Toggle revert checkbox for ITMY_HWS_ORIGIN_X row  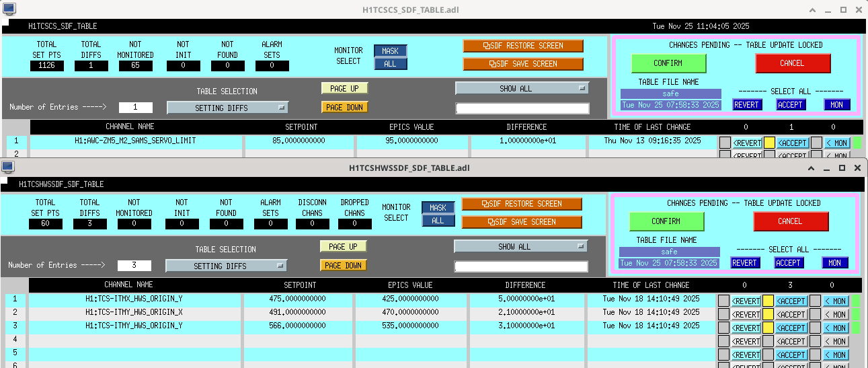click(724, 314)
